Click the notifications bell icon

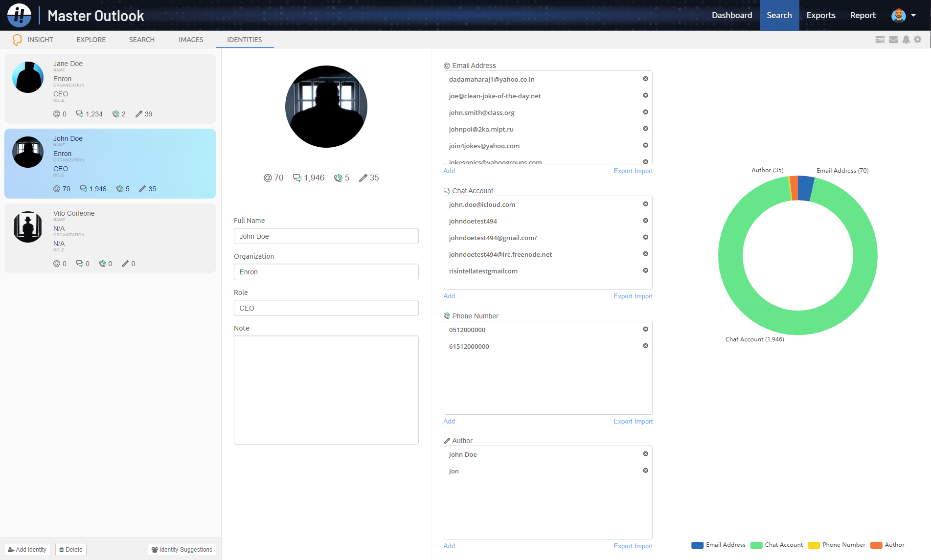click(x=906, y=40)
